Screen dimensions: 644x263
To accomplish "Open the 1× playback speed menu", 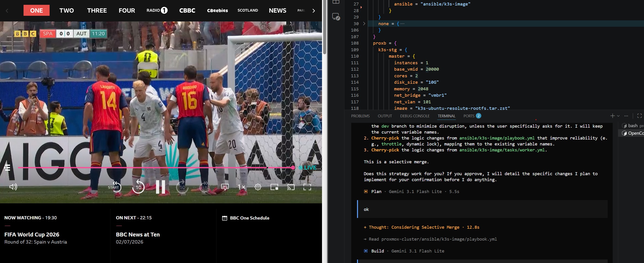I will click(241, 187).
